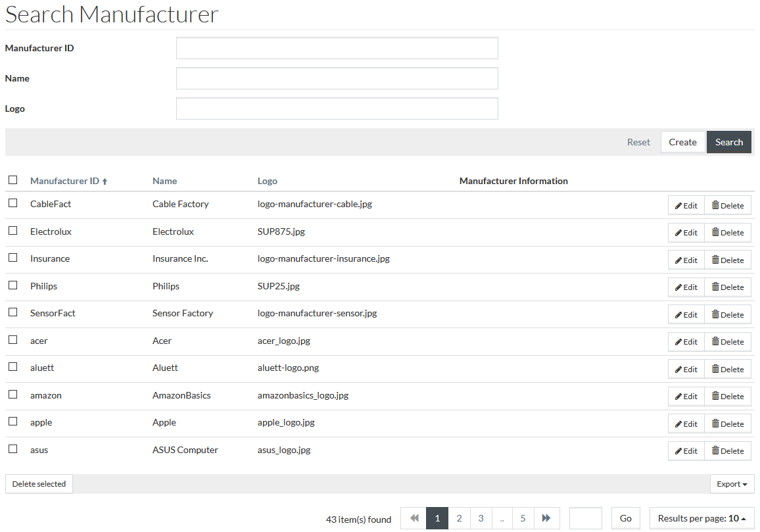The image size is (760, 532).
Task: Go to page 2
Action: [459, 518]
